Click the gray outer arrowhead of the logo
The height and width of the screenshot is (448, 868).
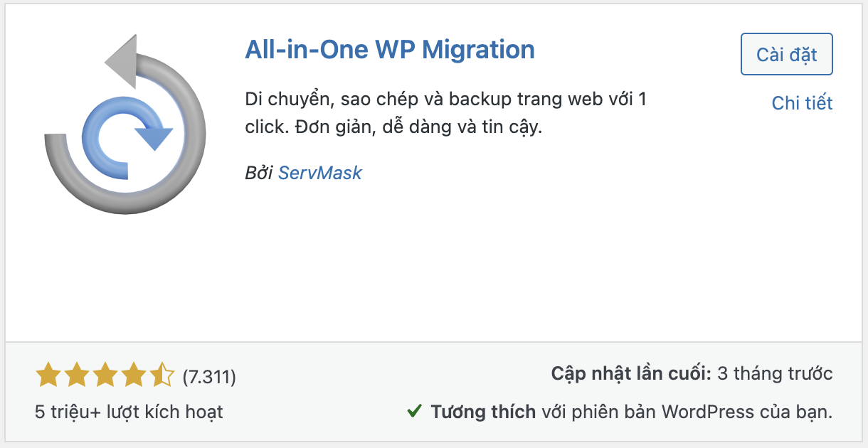click(x=122, y=62)
